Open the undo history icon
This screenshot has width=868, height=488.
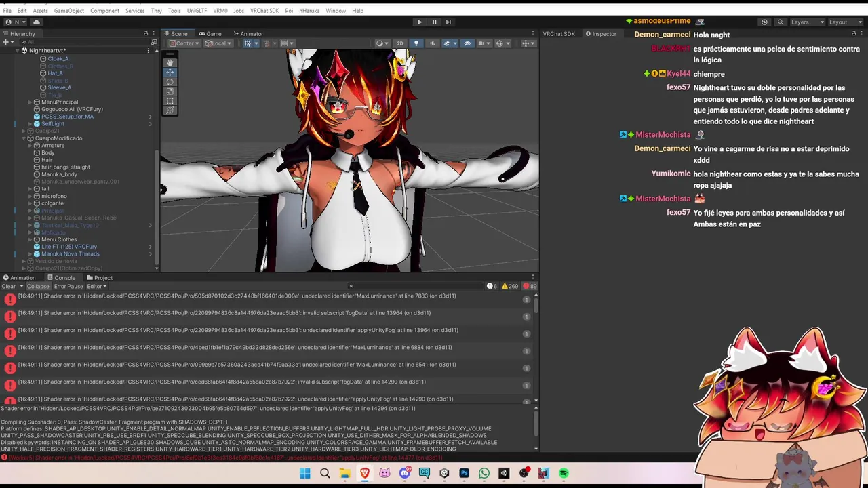pos(764,22)
